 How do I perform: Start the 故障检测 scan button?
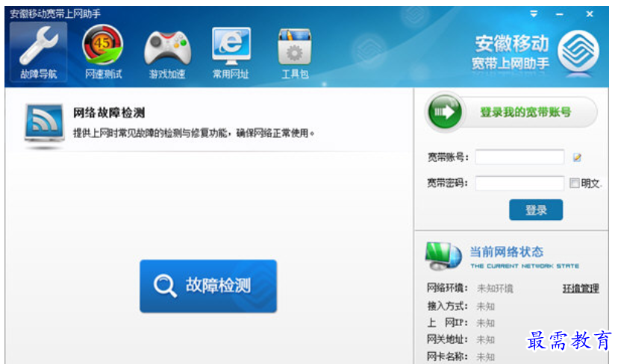(208, 286)
